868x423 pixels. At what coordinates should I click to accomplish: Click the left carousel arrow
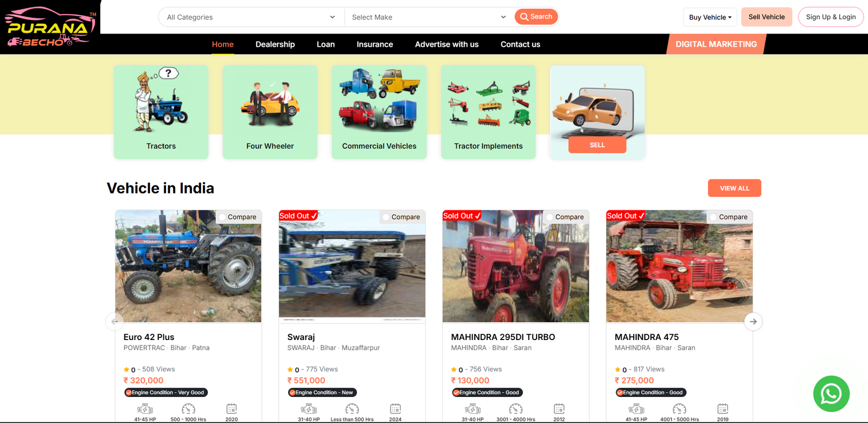click(114, 322)
